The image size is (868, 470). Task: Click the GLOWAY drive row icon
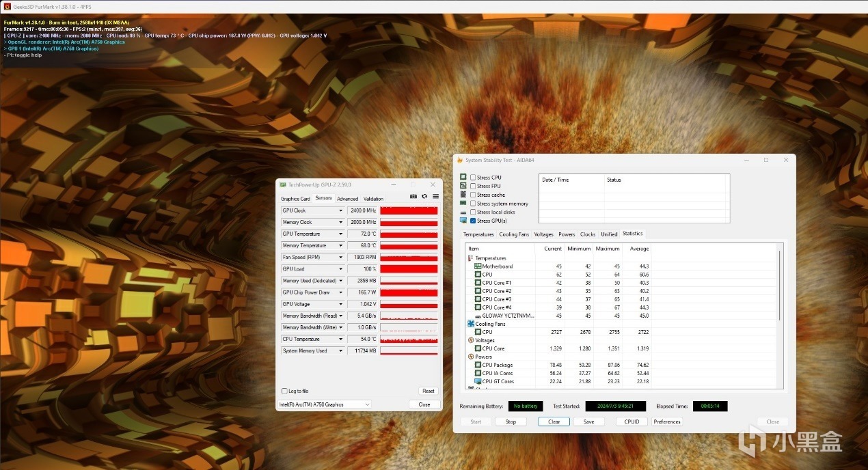[x=478, y=316]
